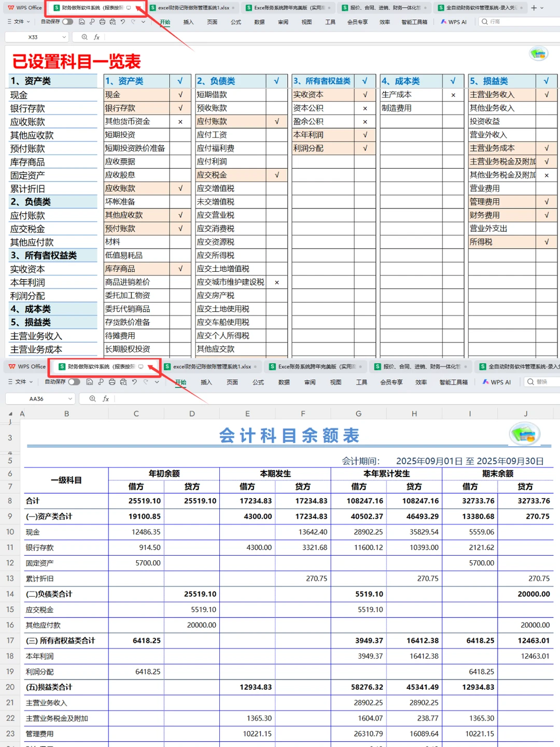Open WPS AI from the ribbon
560x747 pixels.
point(453,22)
